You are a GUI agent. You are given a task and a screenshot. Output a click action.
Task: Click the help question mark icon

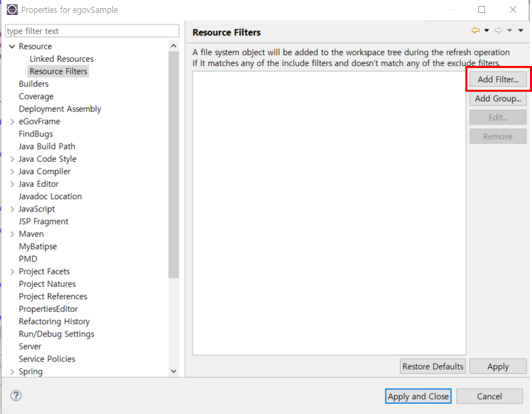(x=16, y=396)
